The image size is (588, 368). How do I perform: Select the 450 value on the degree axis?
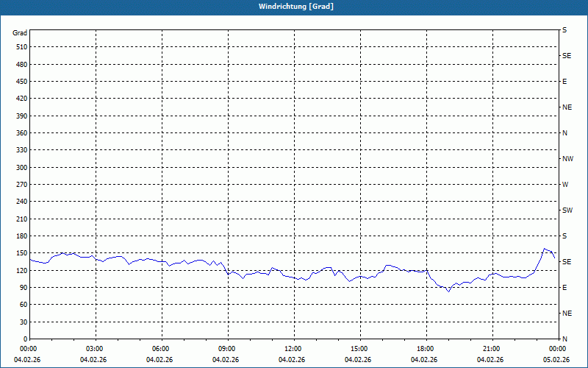click(x=22, y=82)
